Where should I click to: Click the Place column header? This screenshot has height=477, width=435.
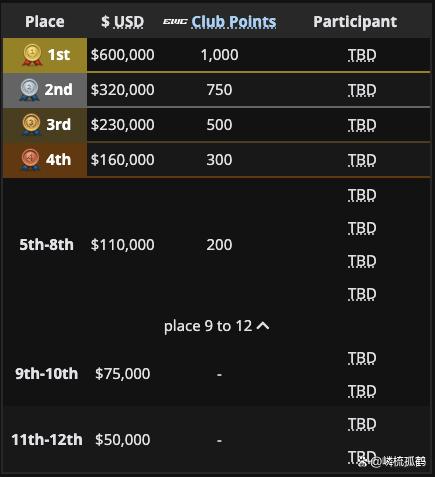coord(45,22)
